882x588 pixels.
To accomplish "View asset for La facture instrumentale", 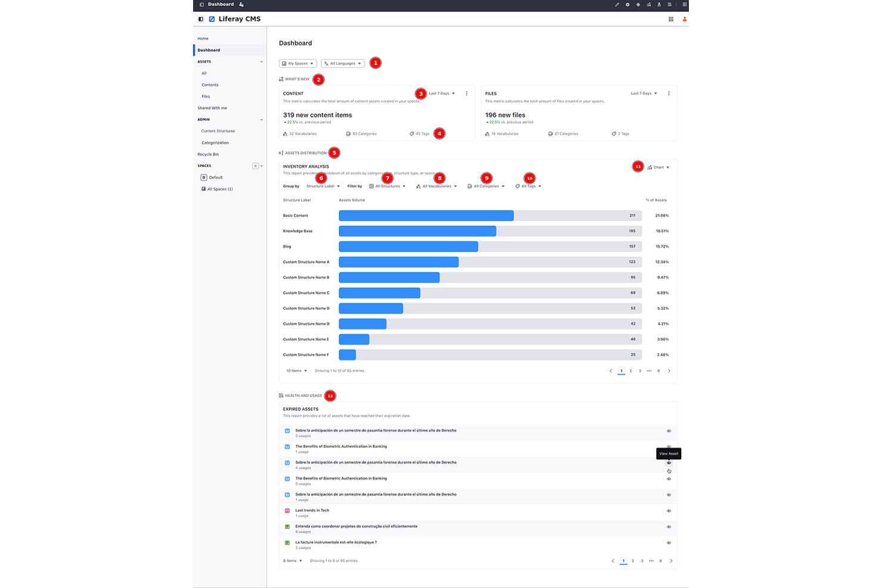I will tap(669, 543).
